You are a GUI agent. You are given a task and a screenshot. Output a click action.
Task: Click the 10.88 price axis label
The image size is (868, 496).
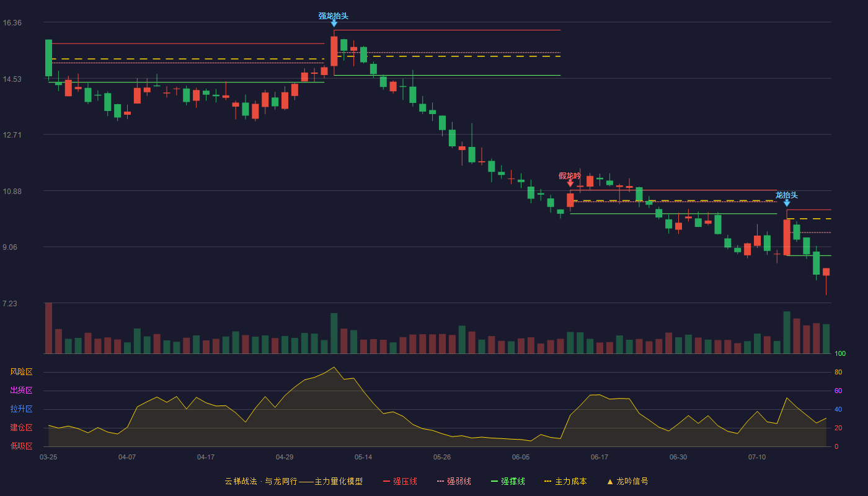click(x=12, y=192)
